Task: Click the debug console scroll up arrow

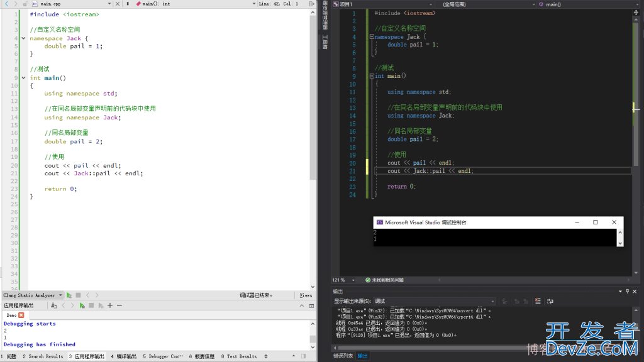Action: [620, 233]
